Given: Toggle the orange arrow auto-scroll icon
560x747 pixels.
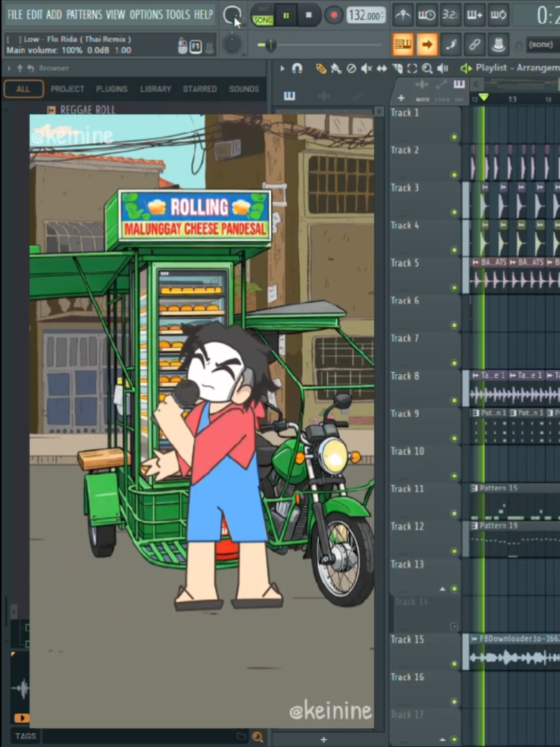Looking at the screenshot, I should point(427,45).
